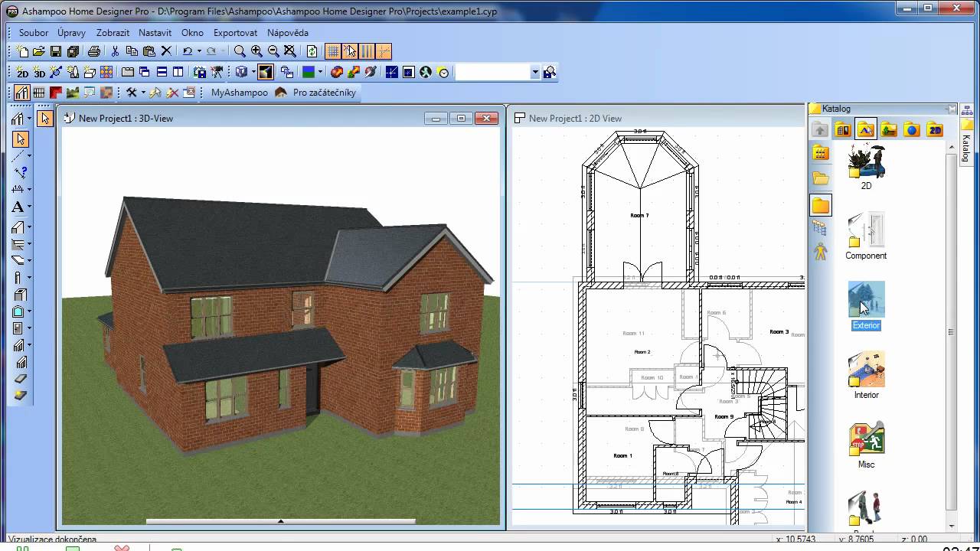Create new 2D view icon

point(22,72)
